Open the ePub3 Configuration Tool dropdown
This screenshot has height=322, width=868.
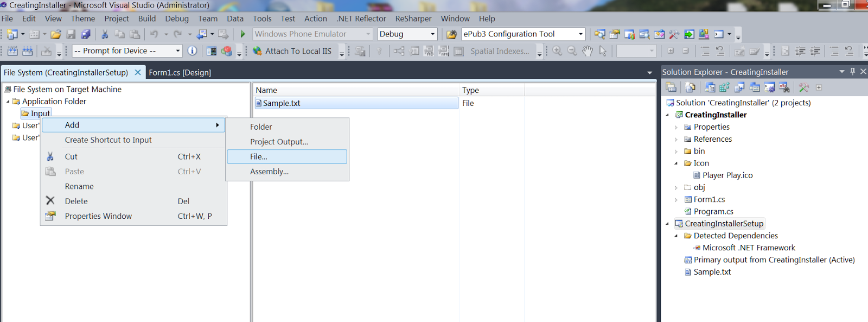tap(580, 34)
